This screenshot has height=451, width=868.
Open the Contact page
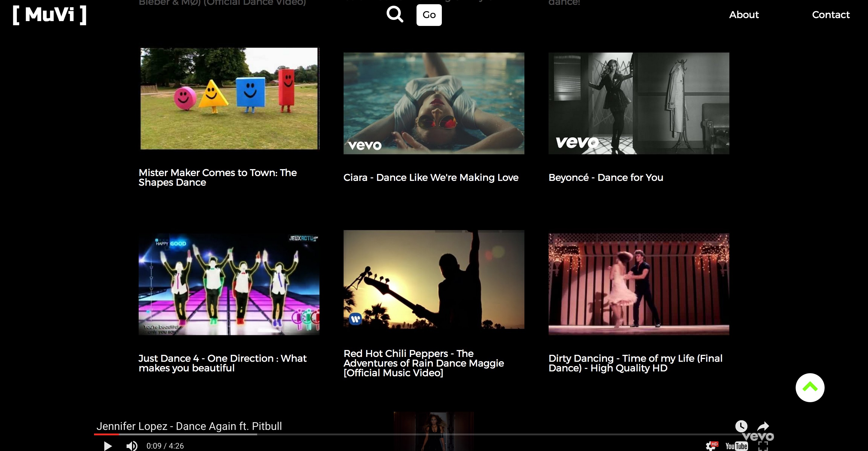[831, 15]
